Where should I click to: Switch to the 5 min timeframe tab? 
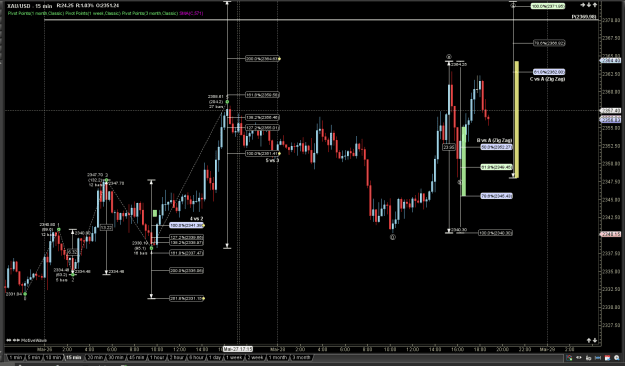click(34, 358)
